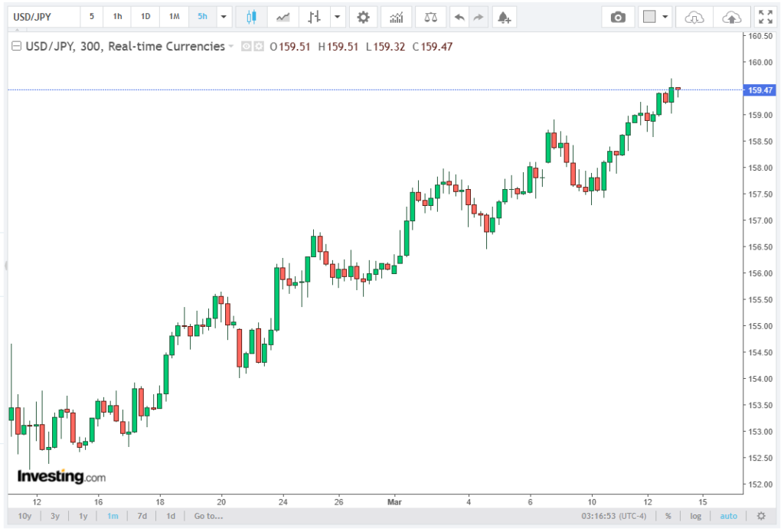Enter fullscreen chart mode
The image size is (784, 532).
click(764, 17)
